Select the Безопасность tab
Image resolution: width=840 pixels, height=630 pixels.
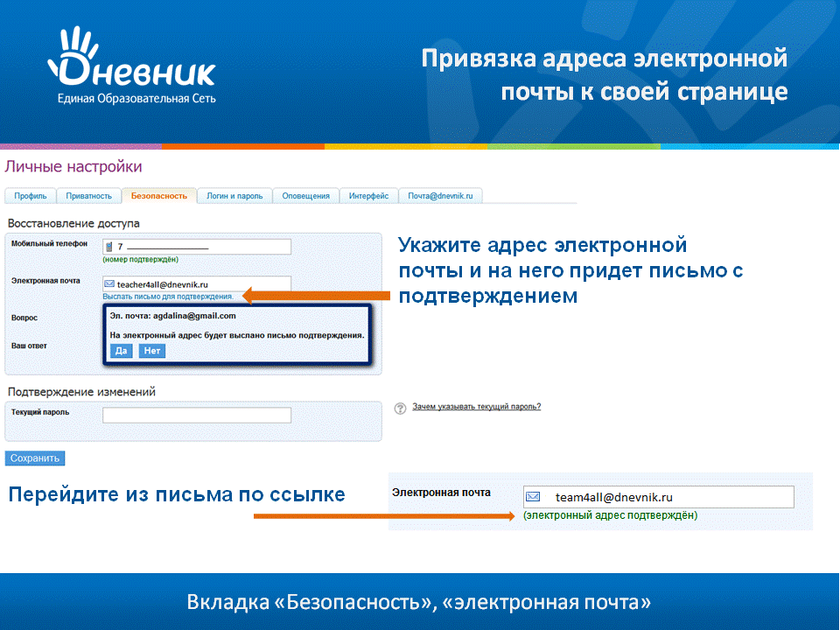pyautogui.click(x=159, y=196)
